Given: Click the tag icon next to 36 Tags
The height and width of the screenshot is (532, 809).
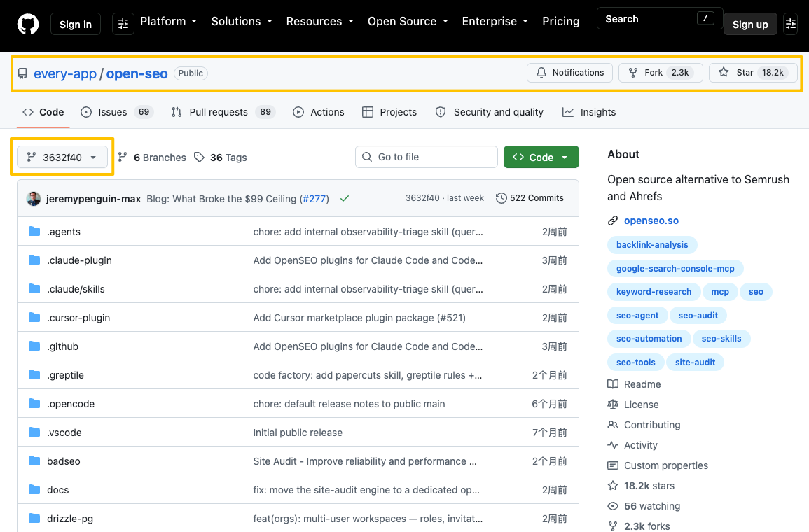Looking at the screenshot, I should click(199, 157).
